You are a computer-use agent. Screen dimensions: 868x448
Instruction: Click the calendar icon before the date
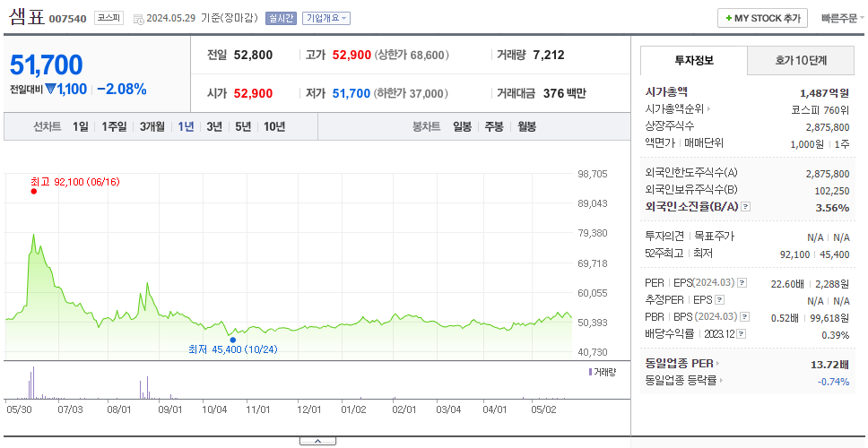[138, 19]
